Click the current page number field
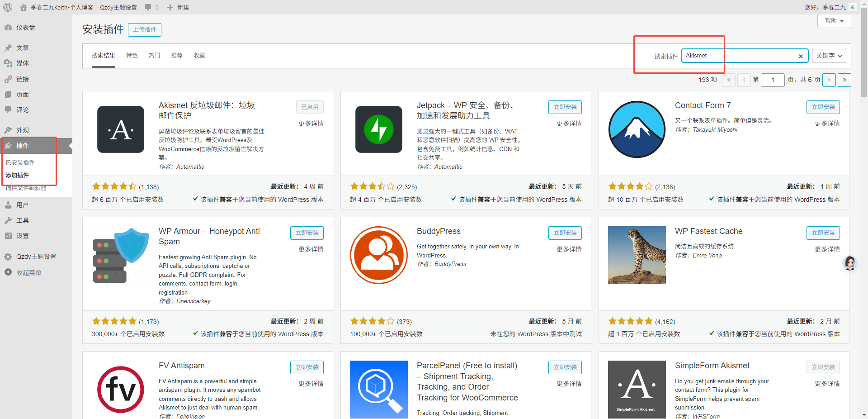Image resolution: width=868 pixels, height=419 pixels. pos(773,80)
